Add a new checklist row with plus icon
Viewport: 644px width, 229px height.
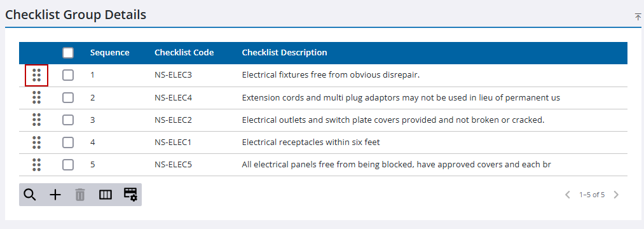(55, 195)
